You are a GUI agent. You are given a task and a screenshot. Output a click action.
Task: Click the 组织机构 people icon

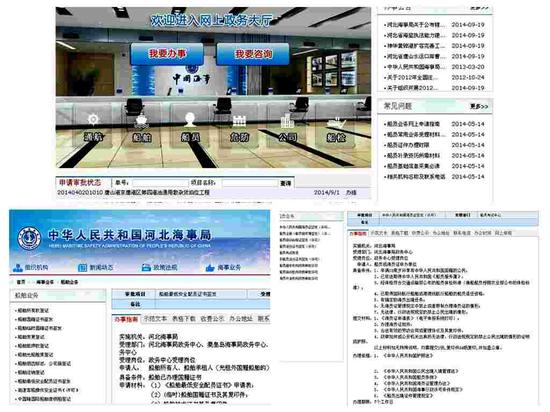pyautogui.click(x=17, y=268)
